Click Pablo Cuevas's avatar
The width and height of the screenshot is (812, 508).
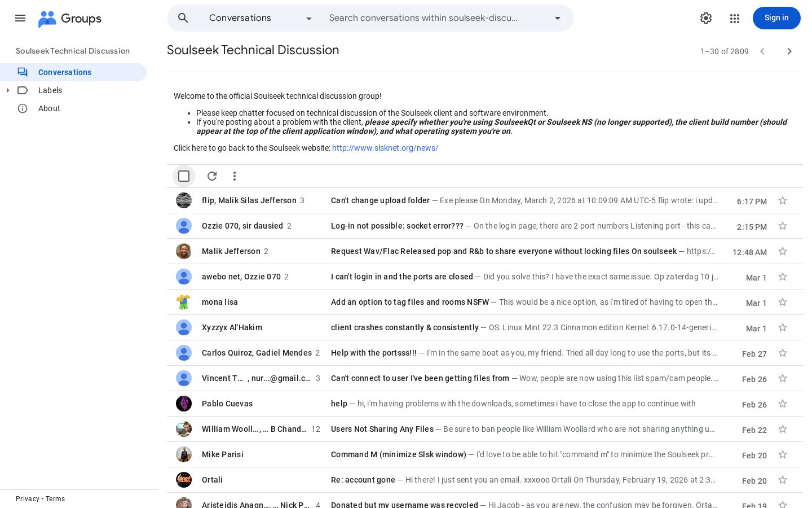pyautogui.click(x=184, y=404)
